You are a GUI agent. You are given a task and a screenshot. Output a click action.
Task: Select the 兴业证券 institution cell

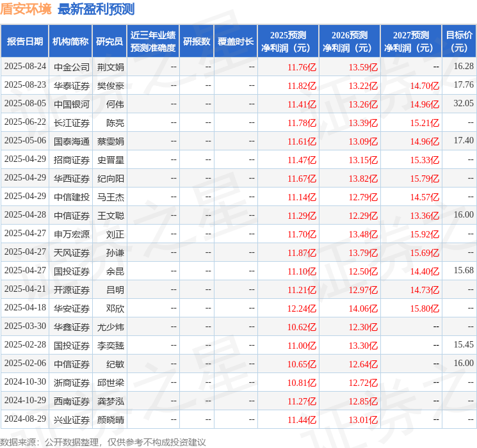pos(72,420)
